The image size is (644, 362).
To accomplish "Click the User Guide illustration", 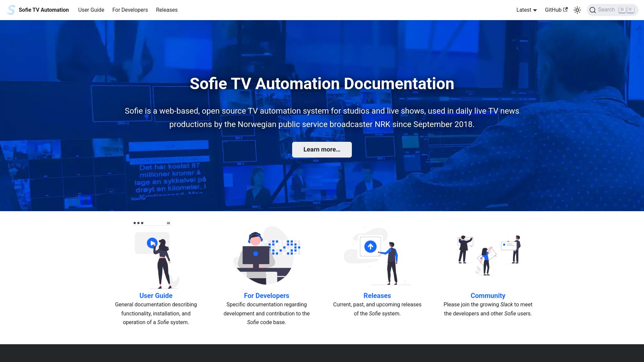I will [x=156, y=255].
